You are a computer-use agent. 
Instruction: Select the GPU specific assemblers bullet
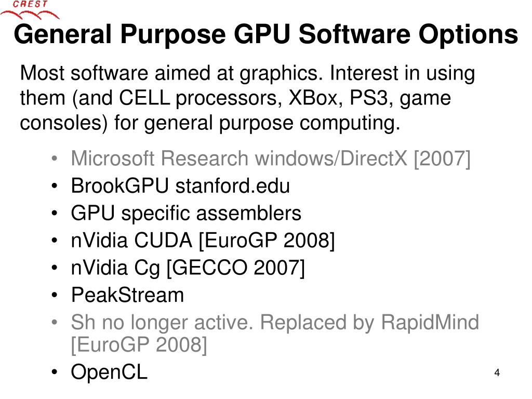(186, 214)
